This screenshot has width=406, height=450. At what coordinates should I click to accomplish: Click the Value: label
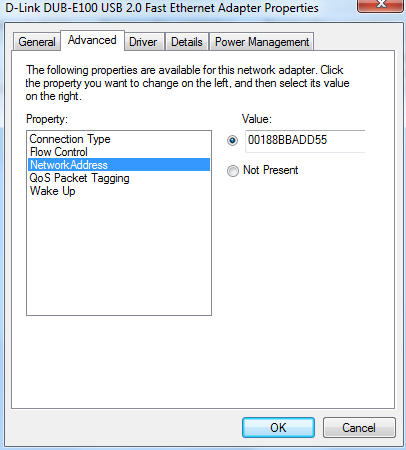tap(257, 119)
